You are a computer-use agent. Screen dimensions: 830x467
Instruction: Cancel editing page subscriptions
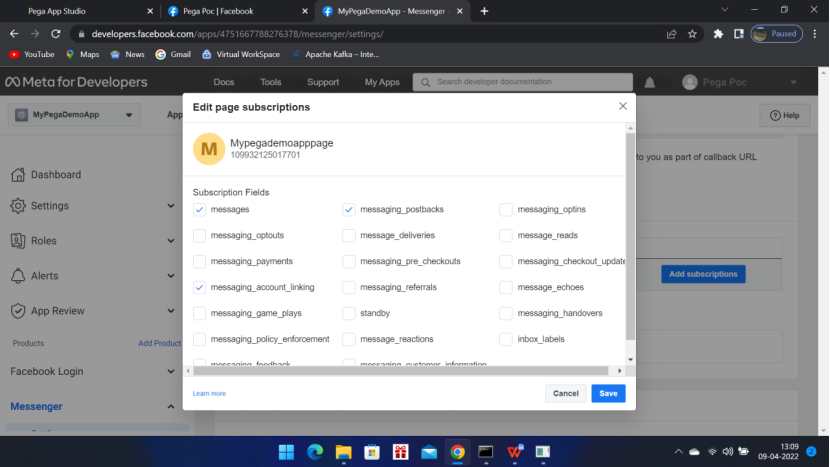point(565,393)
